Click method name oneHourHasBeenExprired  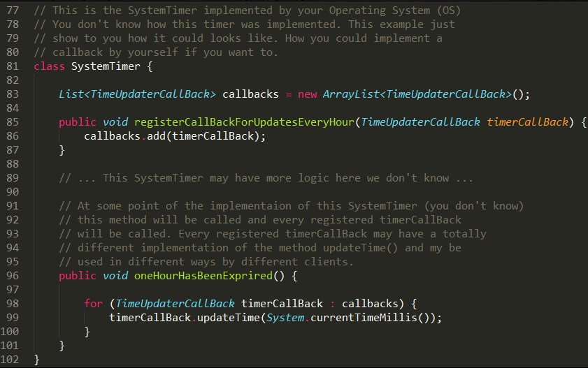pyautogui.click(x=203, y=276)
